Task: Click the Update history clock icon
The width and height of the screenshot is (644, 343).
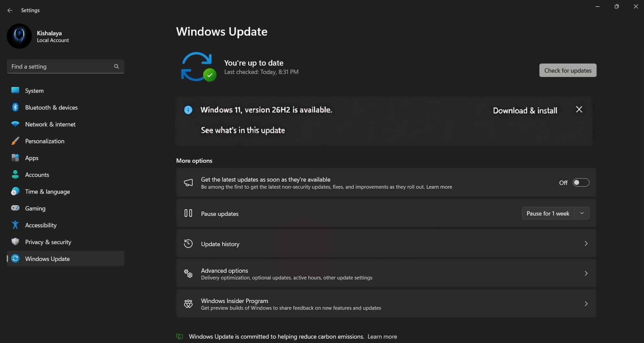Action: pyautogui.click(x=188, y=243)
